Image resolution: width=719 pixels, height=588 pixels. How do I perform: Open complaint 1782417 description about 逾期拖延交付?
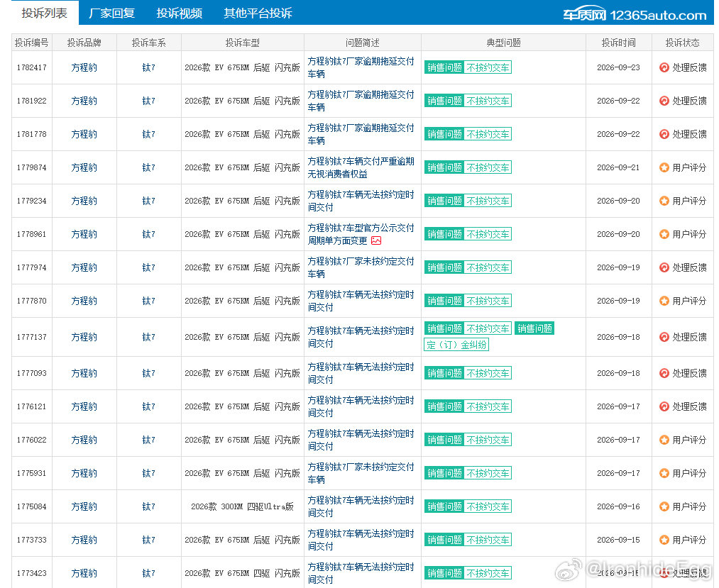pos(361,67)
